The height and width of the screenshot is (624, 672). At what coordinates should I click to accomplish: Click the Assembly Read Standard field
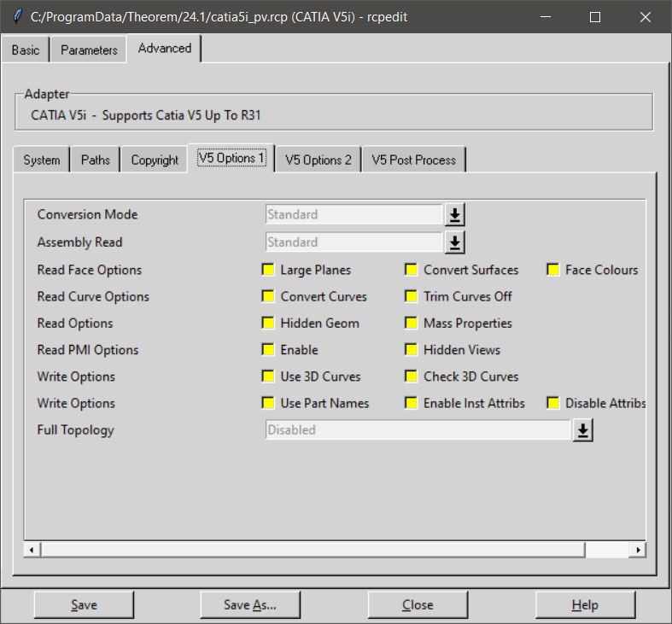354,242
